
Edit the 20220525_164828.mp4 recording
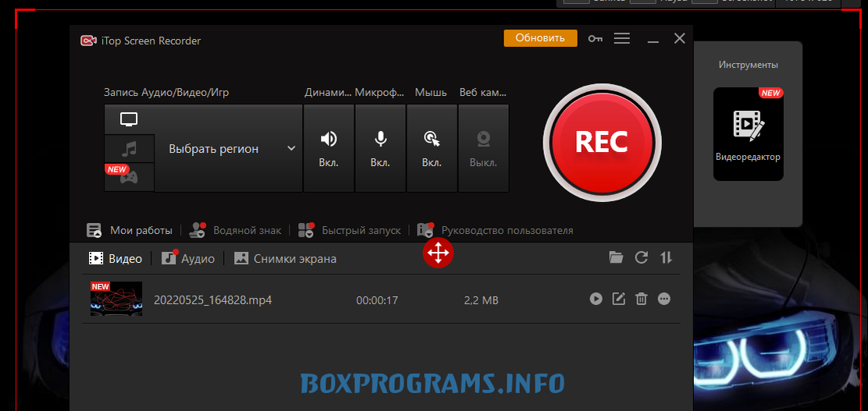point(618,299)
